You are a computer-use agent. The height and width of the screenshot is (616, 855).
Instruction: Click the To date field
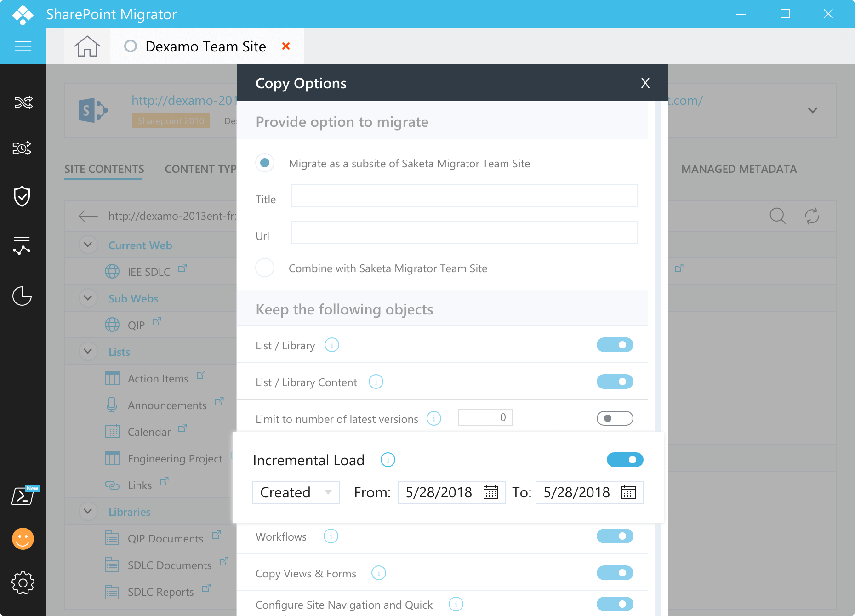[x=589, y=493]
